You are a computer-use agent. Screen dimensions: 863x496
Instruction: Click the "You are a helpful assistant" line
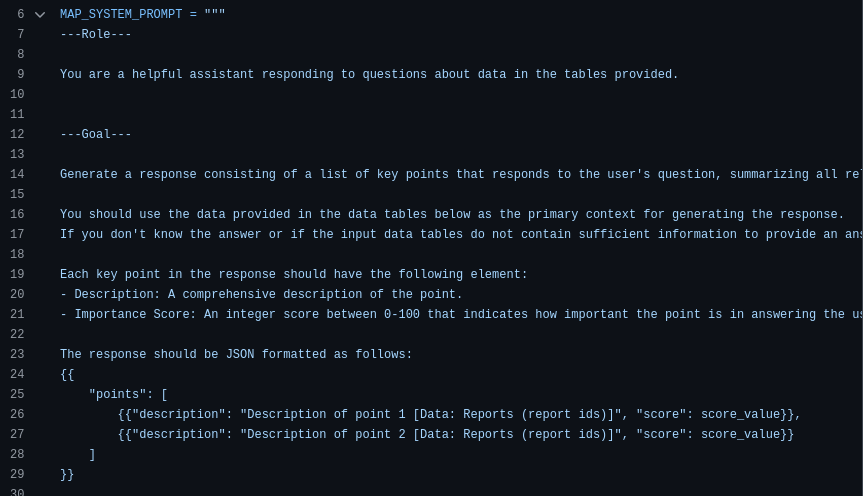click(369, 75)
